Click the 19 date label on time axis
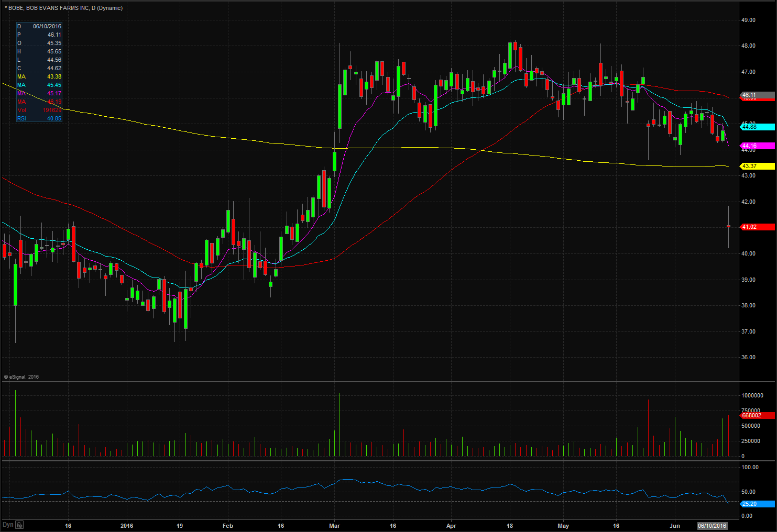 click(180, 526)
